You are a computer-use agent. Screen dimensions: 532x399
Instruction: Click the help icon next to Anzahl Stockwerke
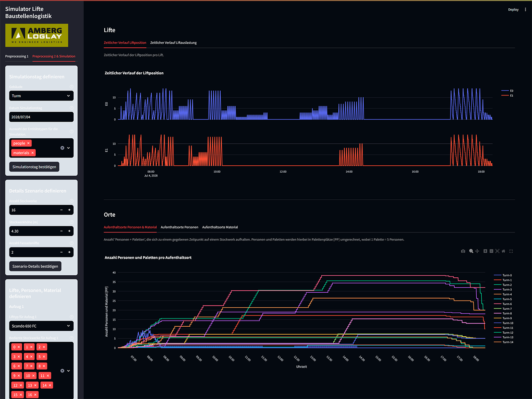tap(71, 201)
